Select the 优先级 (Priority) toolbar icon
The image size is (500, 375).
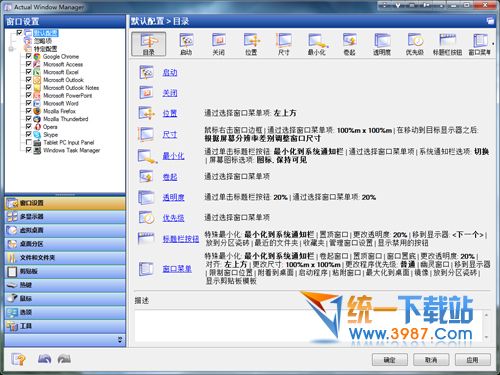pyautogui.click(x=415, y=44)
